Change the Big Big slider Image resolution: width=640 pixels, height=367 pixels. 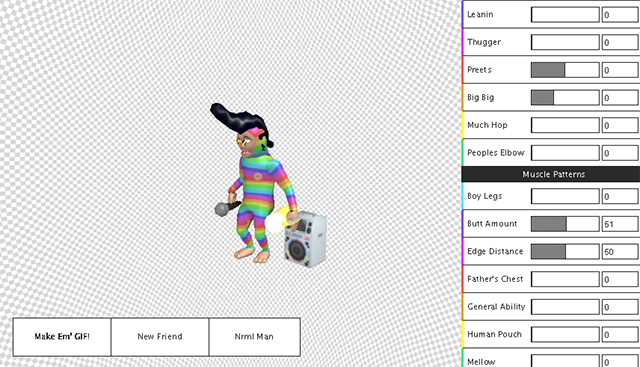coord(565,98)
